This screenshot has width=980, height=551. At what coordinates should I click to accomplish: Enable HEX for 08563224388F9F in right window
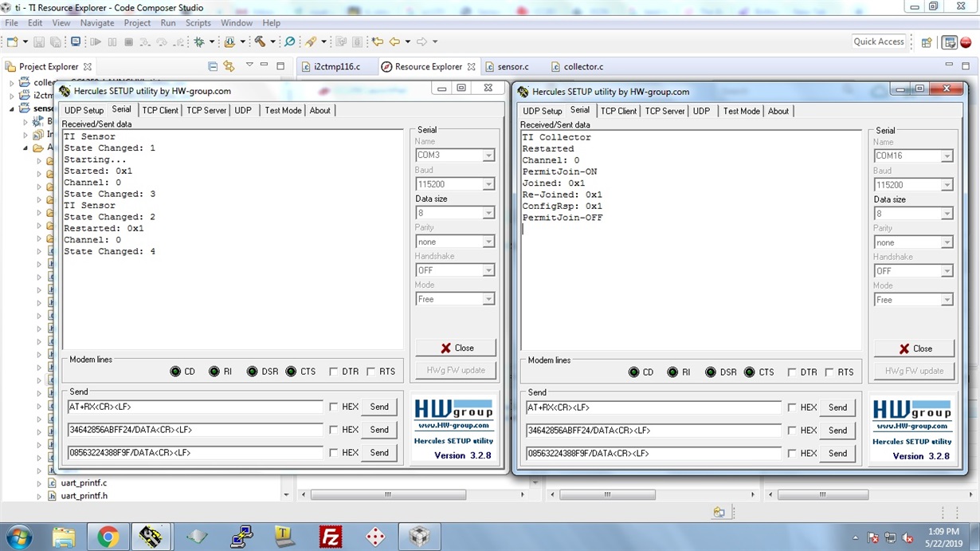point(792,453)
